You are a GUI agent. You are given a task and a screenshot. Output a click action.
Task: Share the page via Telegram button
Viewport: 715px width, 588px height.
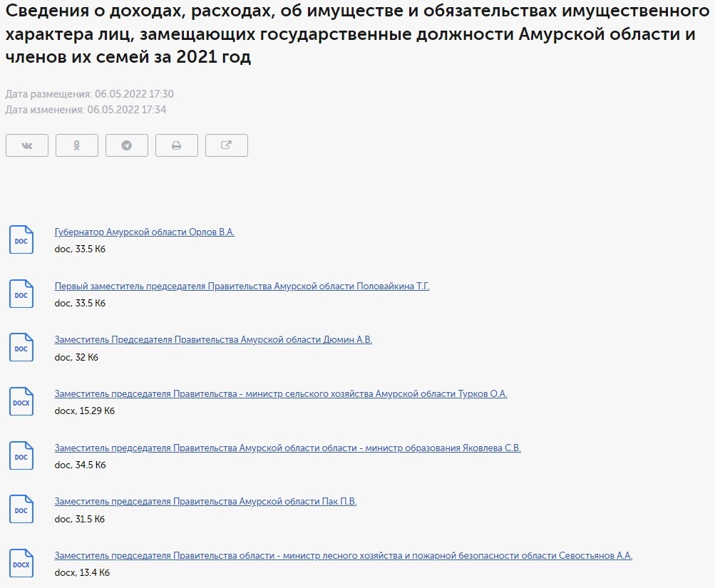pyautogui.click(x=127, y=145)
